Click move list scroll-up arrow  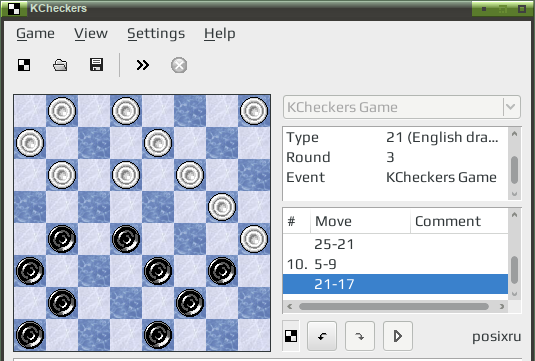pyautogui.click(x=515, y=215)
